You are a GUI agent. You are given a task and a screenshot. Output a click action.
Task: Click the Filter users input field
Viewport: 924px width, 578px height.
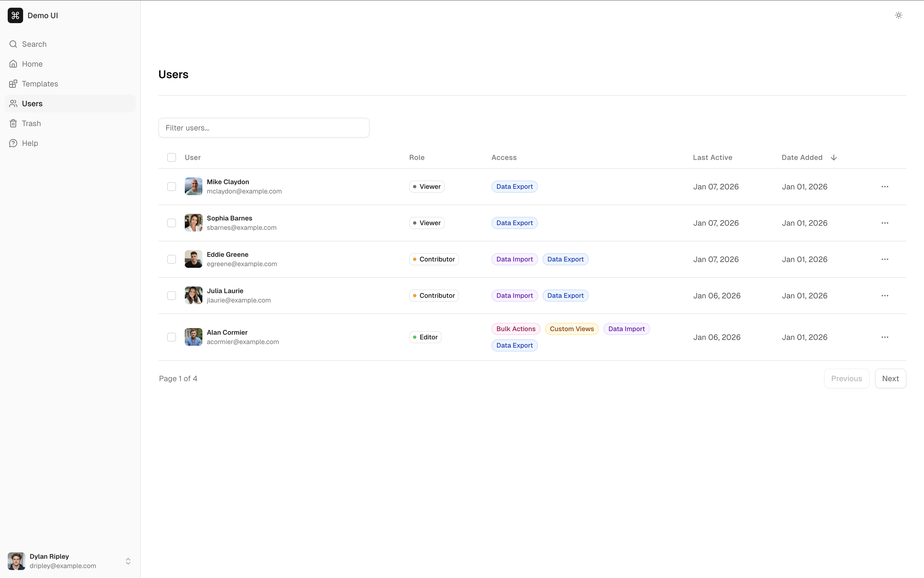pos(264,128)
